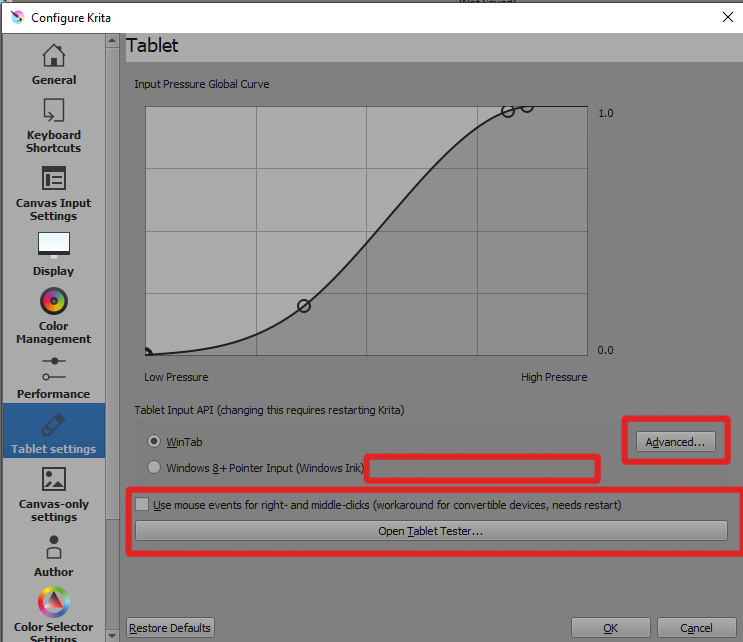The image size is (743, 642).
Task: Click sidebar scrollbar down arrow
Action: click(112, 635)
